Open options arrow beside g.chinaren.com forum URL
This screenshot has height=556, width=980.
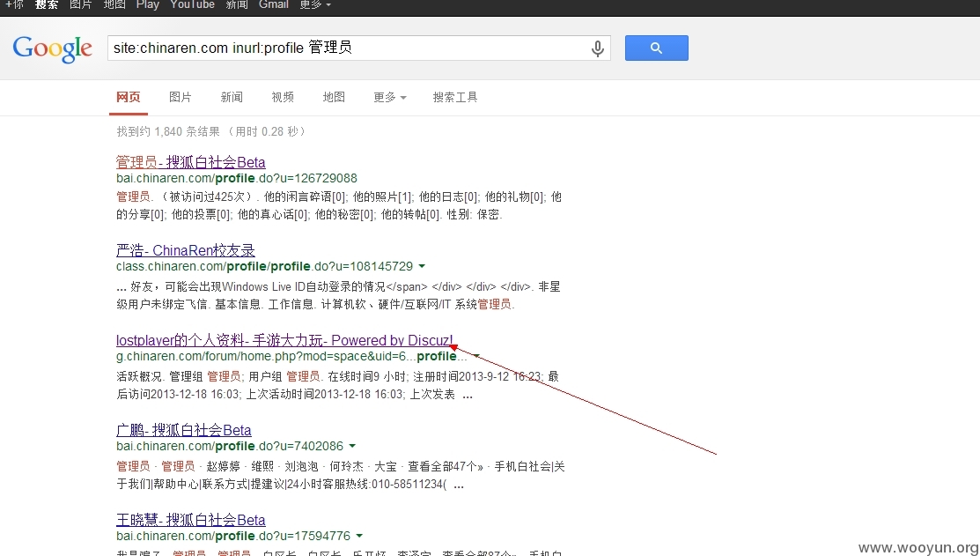pos(476,357)
